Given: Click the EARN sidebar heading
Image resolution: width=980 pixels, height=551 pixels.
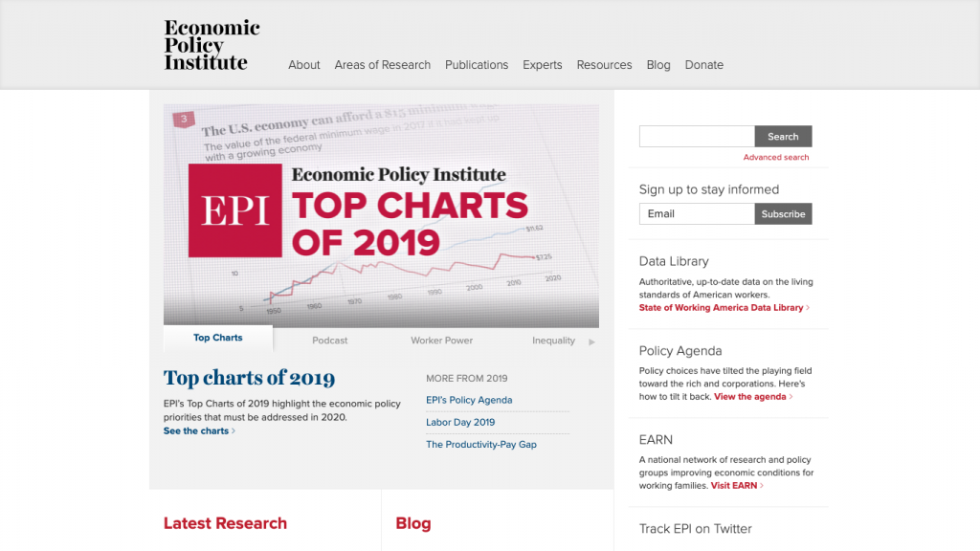Looking at the screenshot, I should click(656, 440).
